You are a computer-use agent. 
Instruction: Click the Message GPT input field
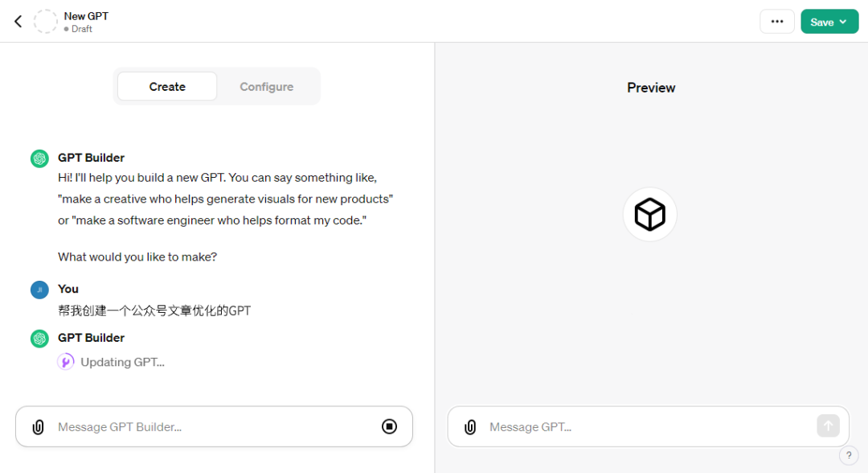tap(643, 427)
